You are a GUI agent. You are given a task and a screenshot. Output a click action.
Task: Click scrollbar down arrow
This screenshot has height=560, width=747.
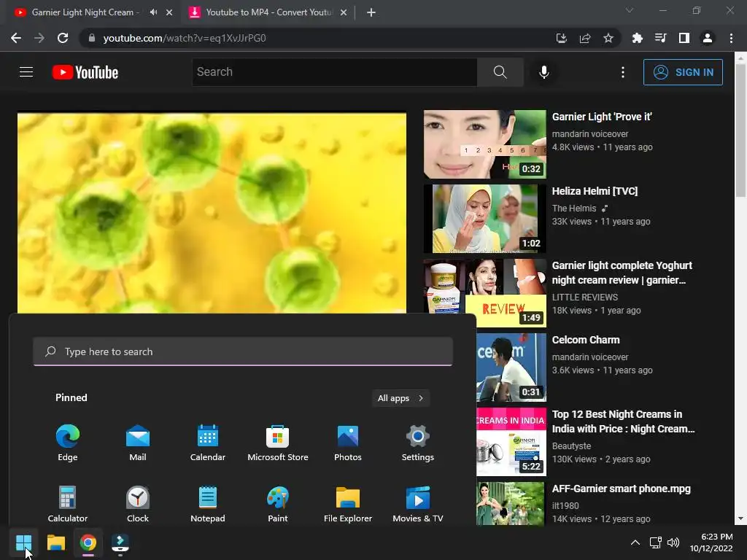740,518
